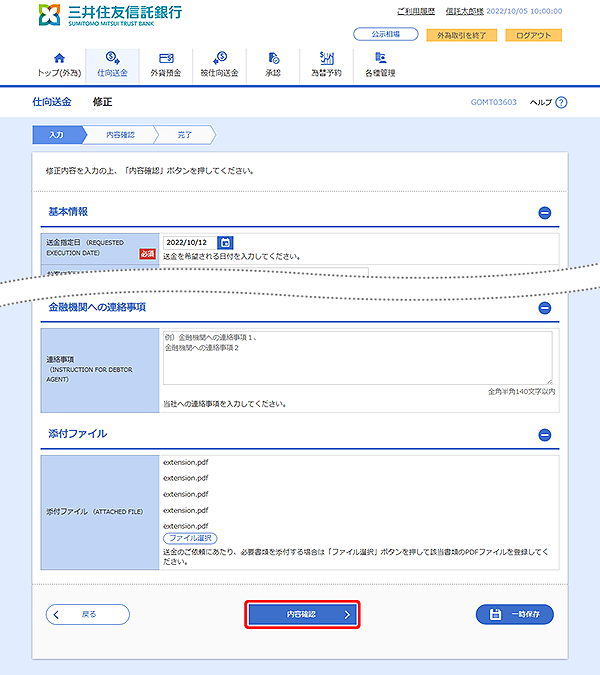This screenshot has width=600, height=675.
Task: Click the first extension.pdf attachment
Action: coord(186,462)
